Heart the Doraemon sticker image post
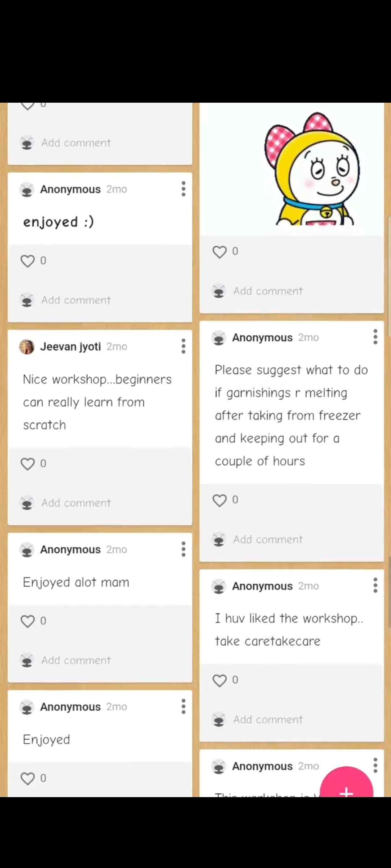The height and width of the screenshot is (868, 391). point(219,252)
